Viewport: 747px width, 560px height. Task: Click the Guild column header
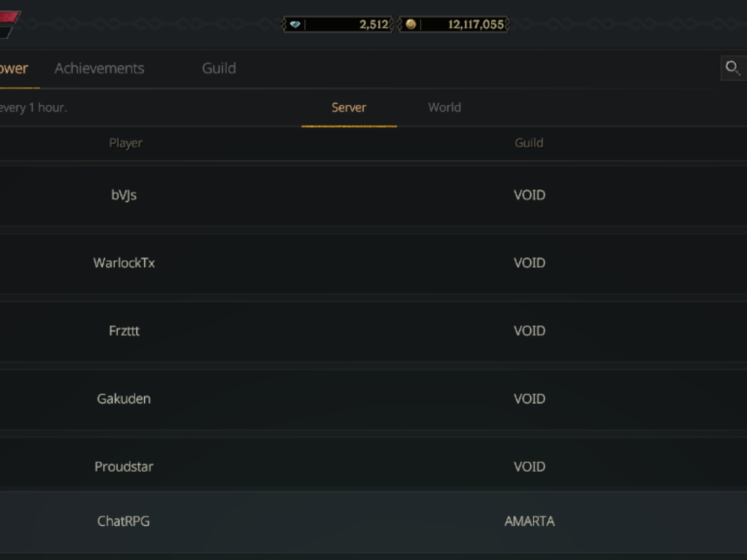(529, 143)
